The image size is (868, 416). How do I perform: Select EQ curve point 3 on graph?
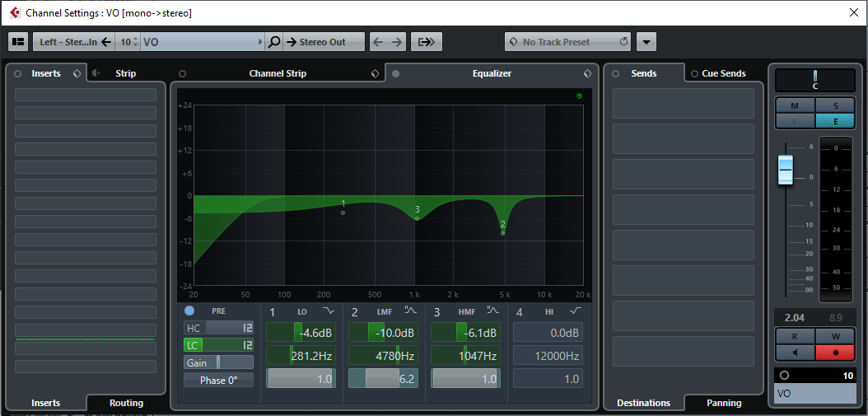pos(417,218)
